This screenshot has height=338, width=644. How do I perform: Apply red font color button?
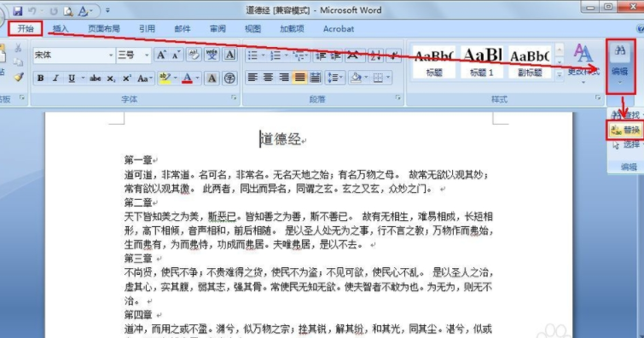188,78
